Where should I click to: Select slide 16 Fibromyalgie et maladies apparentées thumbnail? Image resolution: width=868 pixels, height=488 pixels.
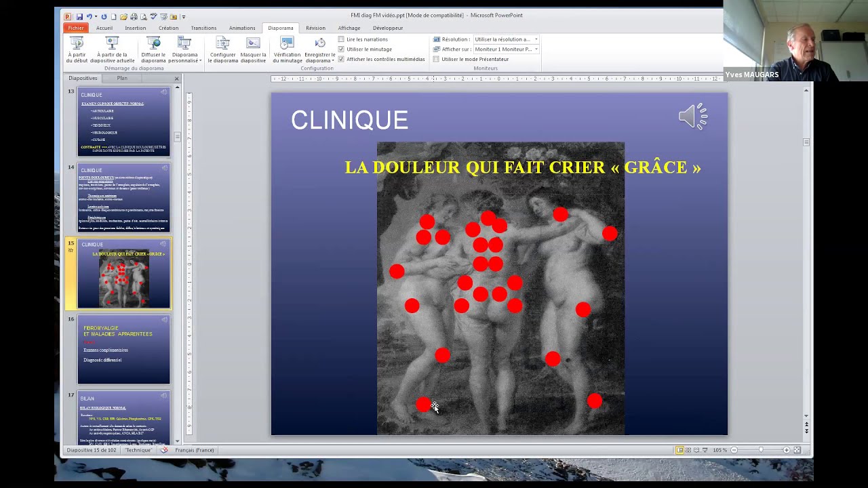coord(123,350)
